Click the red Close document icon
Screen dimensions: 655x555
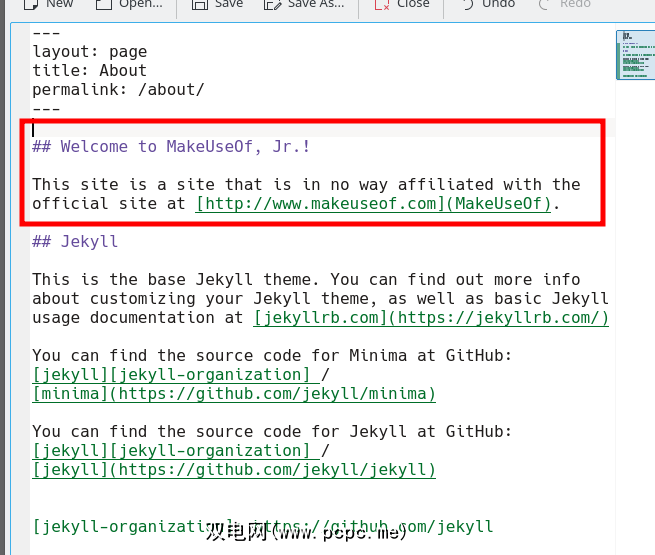click(382, 4)
